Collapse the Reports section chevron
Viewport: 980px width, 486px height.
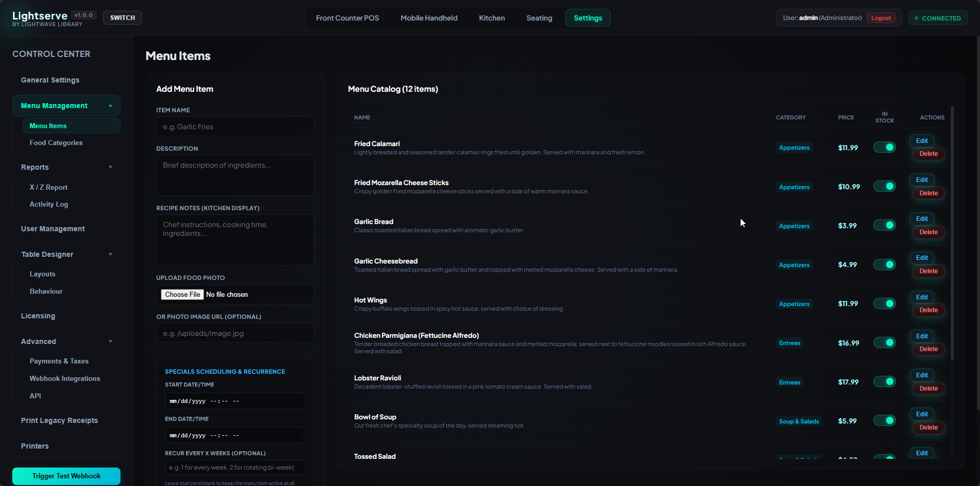pyautogui.click(x=110, y=167)
